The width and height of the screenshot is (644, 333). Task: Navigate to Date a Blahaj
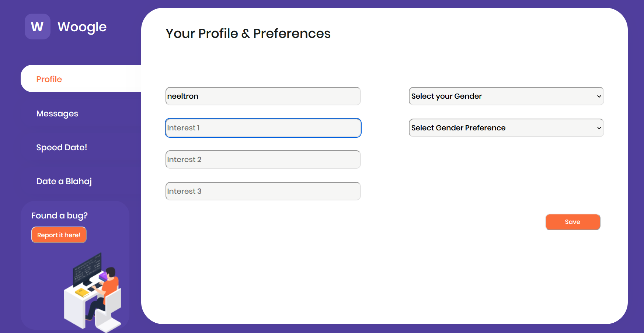point(64,181)
